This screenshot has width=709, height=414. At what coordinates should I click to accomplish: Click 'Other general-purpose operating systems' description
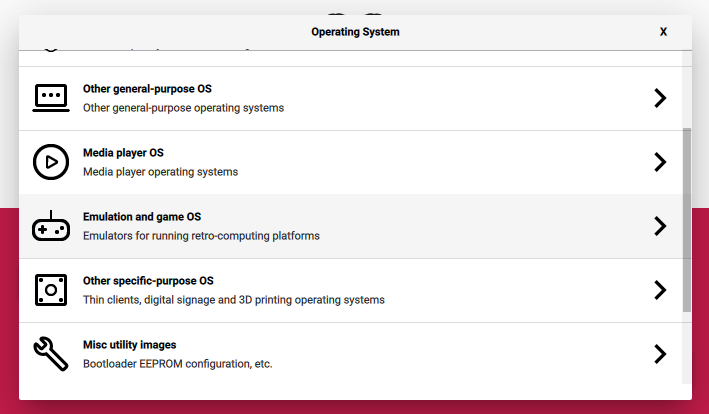[x=183, y=108]
